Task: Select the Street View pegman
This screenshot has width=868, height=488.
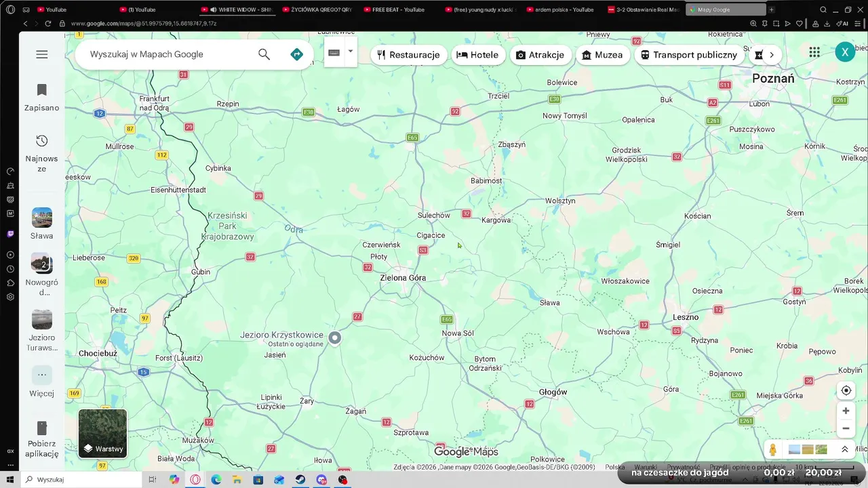Action: (772, 449)
